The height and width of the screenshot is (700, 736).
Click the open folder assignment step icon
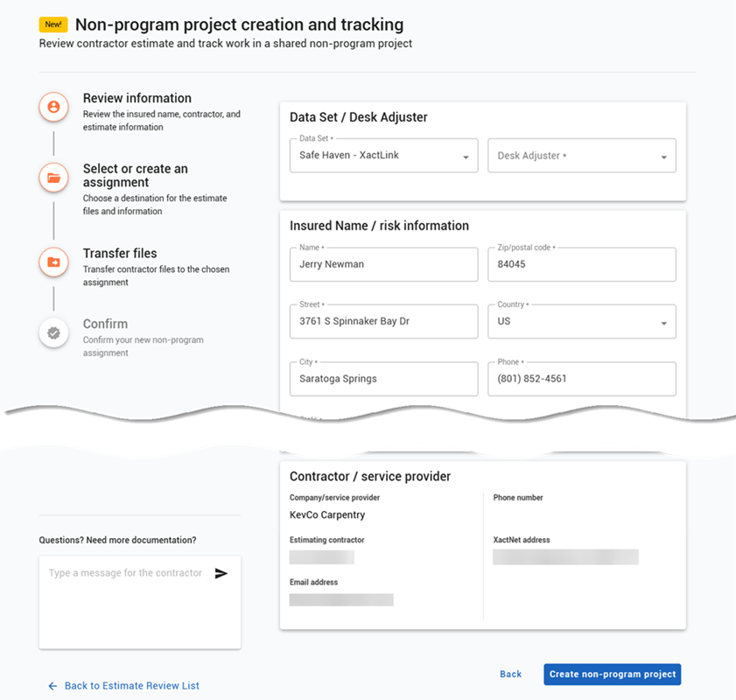(54, 178)
